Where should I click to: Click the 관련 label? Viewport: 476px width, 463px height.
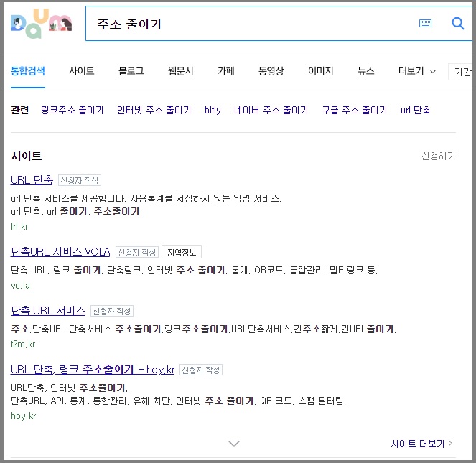click(19, 110)
